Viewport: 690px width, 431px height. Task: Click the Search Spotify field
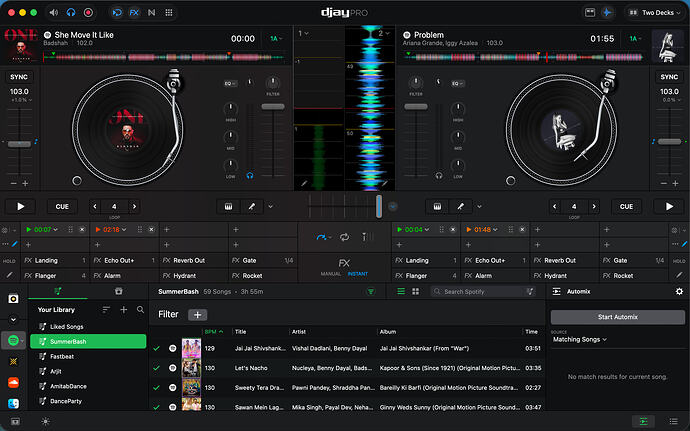[483, 291]
